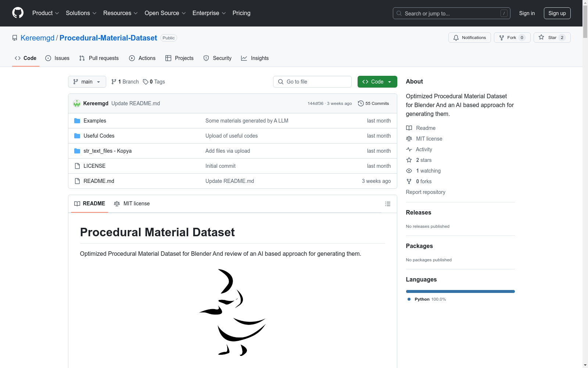Click the Sign up button
This screenshot has width=588, height=368.
tap(557, 13)
